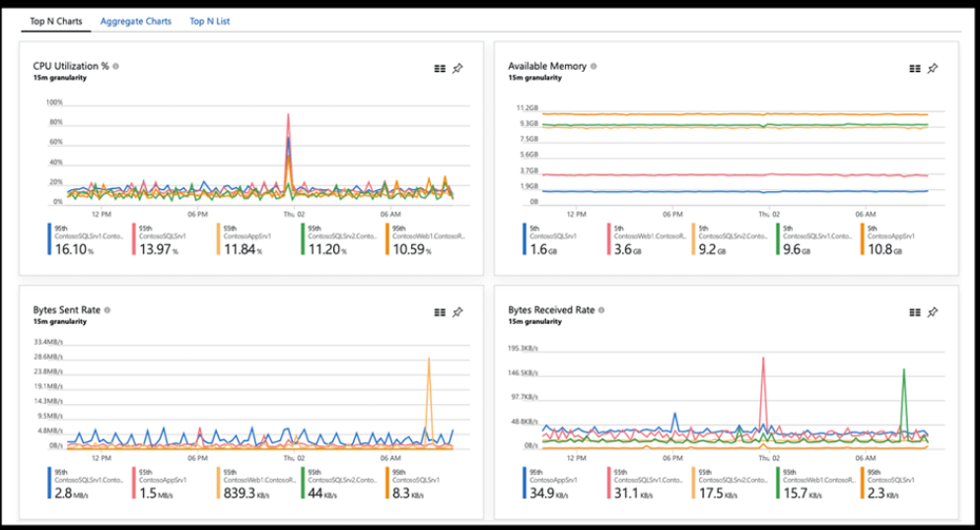Click pink legend bar next to 13.97% CPU
This screenshot has height=530, width=980.
[134, 239]
